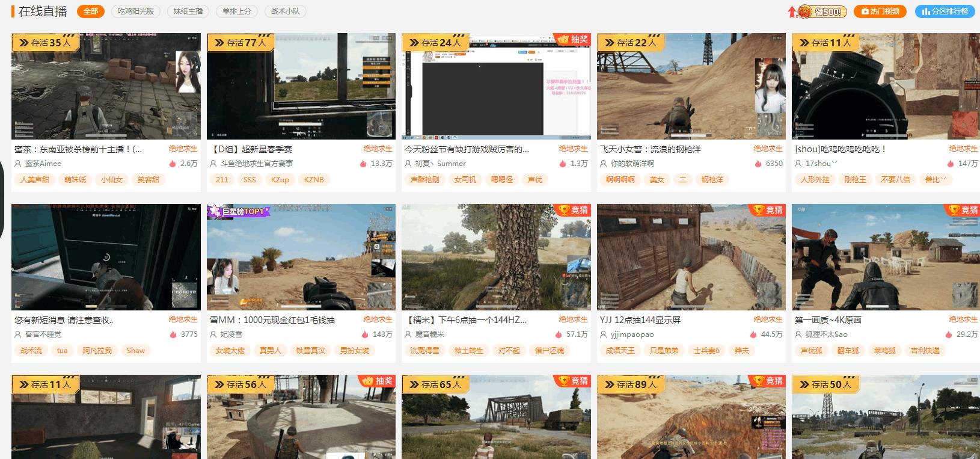Click flame popularity icon next to 13.3万

pyautogui.click(x=363, y=164)
